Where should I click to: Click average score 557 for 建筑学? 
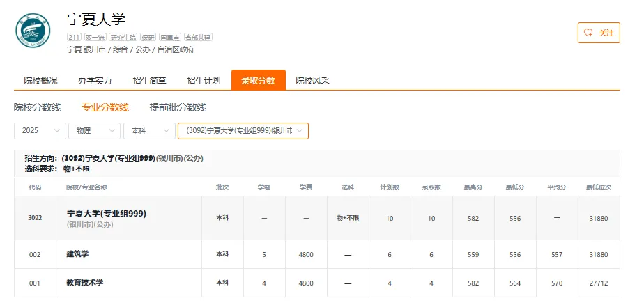click(557, 254)
